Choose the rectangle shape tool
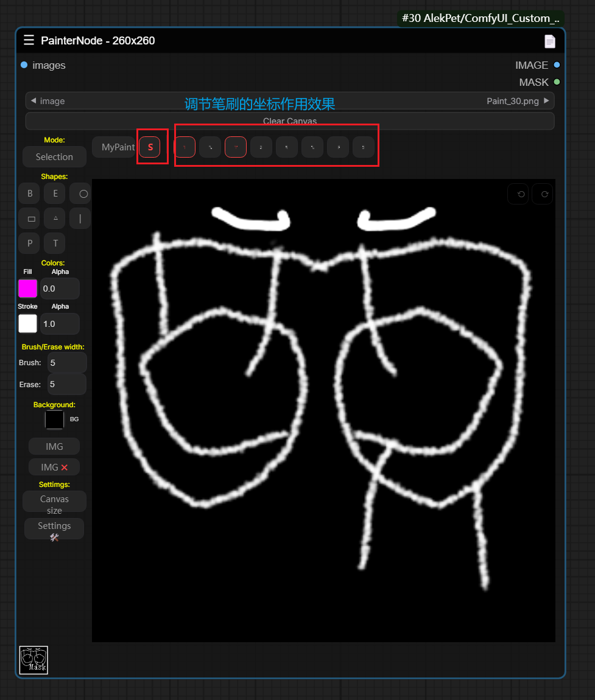Screen dimensions: 595x700 (x=30, y=218)
